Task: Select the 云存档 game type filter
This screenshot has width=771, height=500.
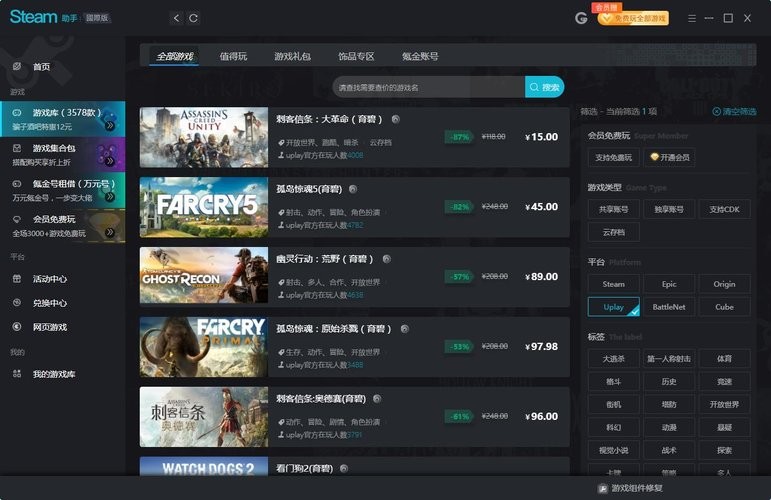Action: click(x=614, y=232)
